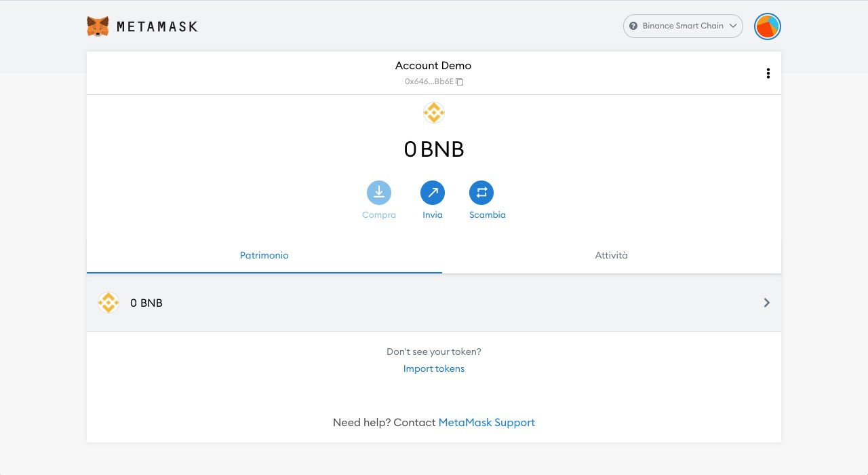Click the Invia label text
The width and height of the screenshot is (868, 475).
tap(433, 215)
